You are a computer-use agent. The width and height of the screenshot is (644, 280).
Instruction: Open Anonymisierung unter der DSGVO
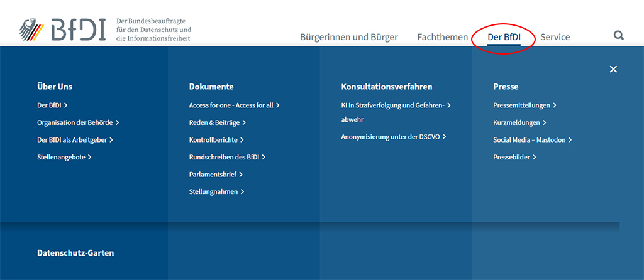(393, 136)
